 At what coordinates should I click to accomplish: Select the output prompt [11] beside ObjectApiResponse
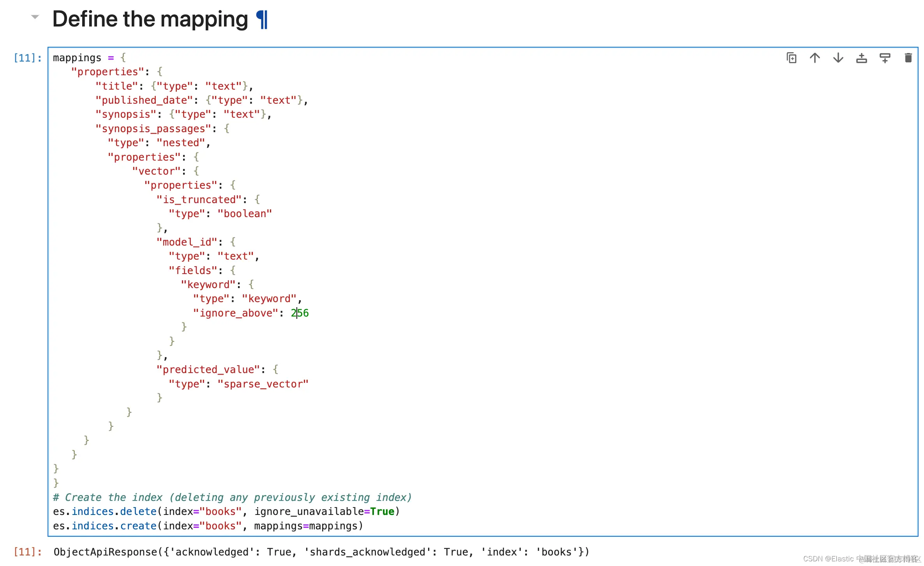coord(27,552)
